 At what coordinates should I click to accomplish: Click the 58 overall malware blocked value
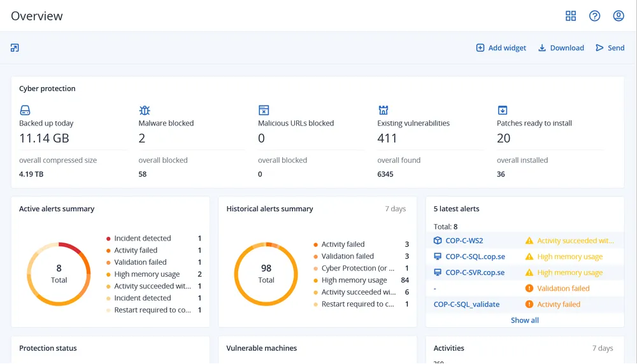(143, 174)
